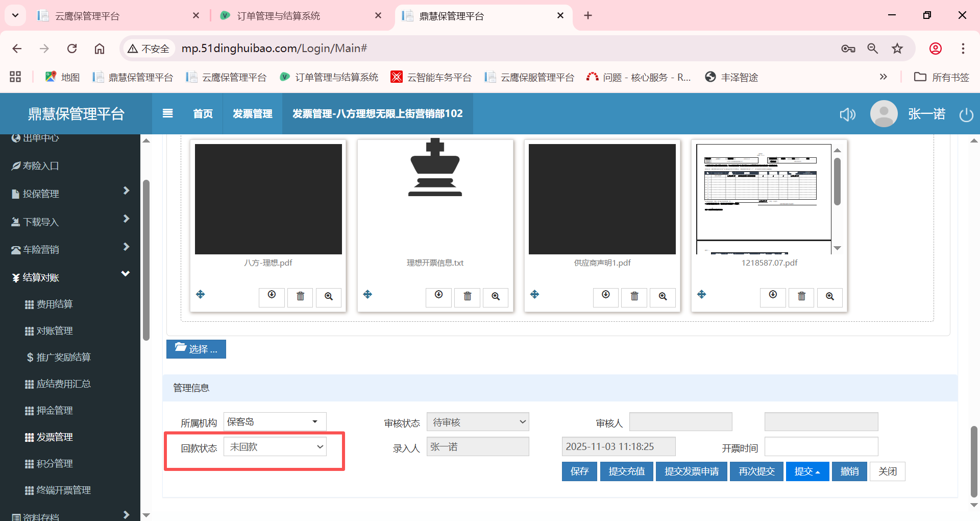Click the 提交发票申请 button
Screen dimensions: 980x521
point(692,471)
